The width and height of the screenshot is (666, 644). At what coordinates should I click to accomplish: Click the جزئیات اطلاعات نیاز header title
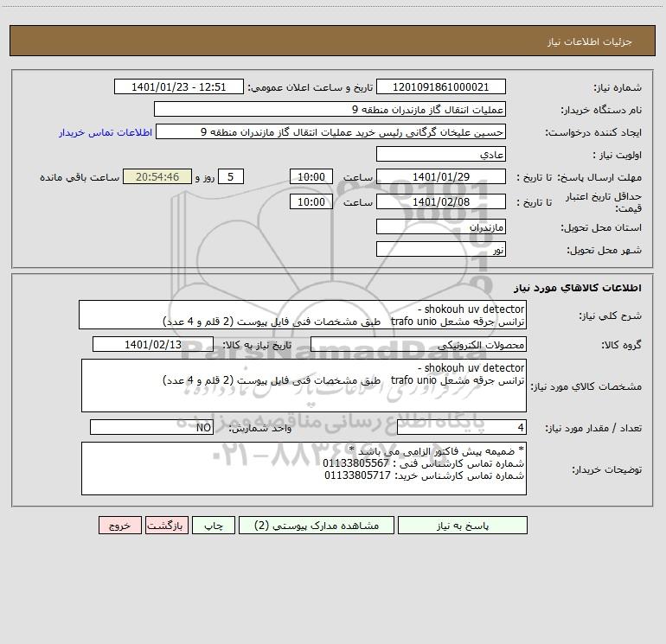tap(590, 41)
